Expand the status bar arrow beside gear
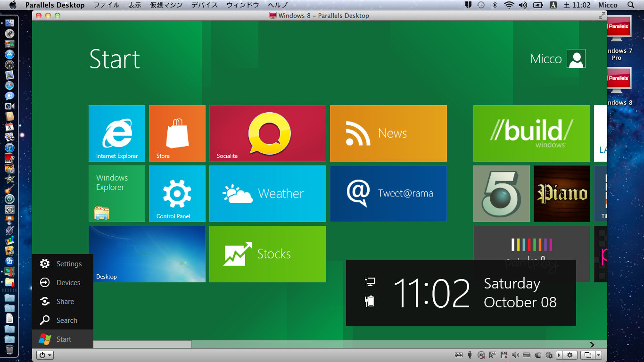The image size is (644, 362). tap(559, 355)
